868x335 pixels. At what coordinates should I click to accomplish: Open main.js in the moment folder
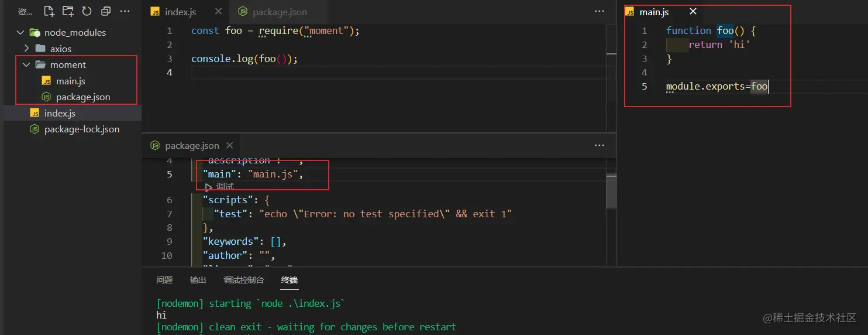point(71,81)
